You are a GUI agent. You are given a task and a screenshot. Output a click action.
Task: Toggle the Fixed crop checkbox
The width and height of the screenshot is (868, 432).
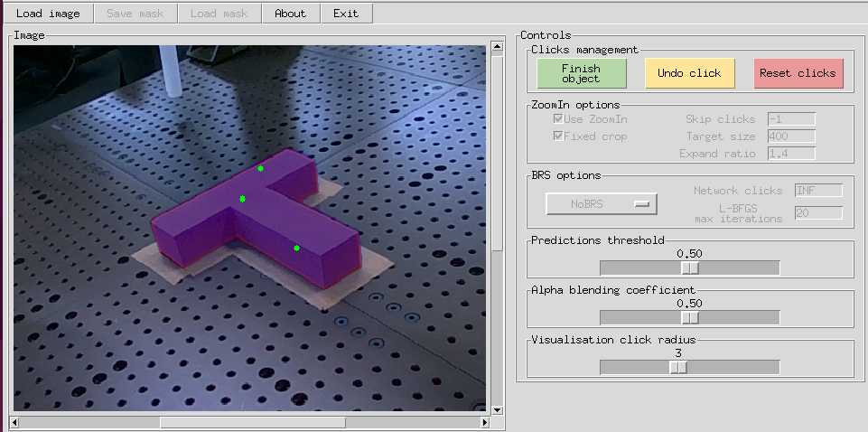point(558,136)
